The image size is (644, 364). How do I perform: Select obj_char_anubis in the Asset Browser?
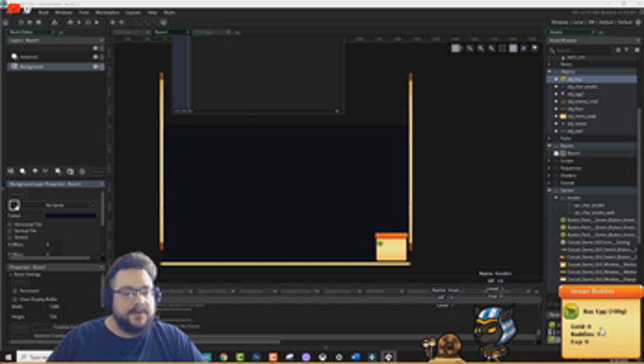click(582, 86)
